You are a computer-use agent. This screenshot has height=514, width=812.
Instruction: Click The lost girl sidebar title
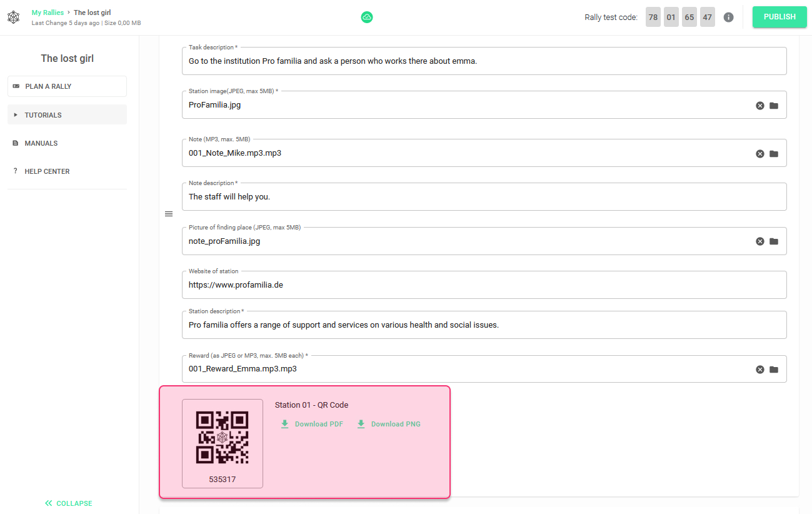click(x=68, y=58)
